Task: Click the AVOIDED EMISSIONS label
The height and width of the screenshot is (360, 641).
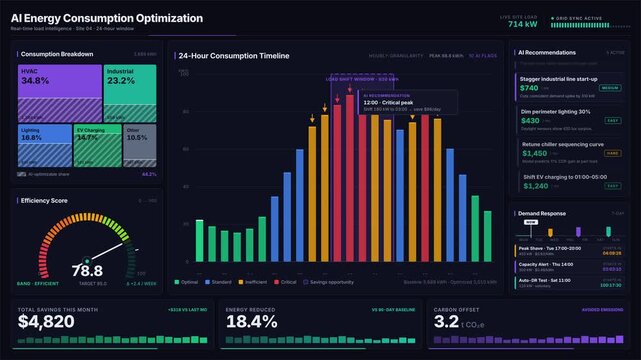Action: coord(603,310)
